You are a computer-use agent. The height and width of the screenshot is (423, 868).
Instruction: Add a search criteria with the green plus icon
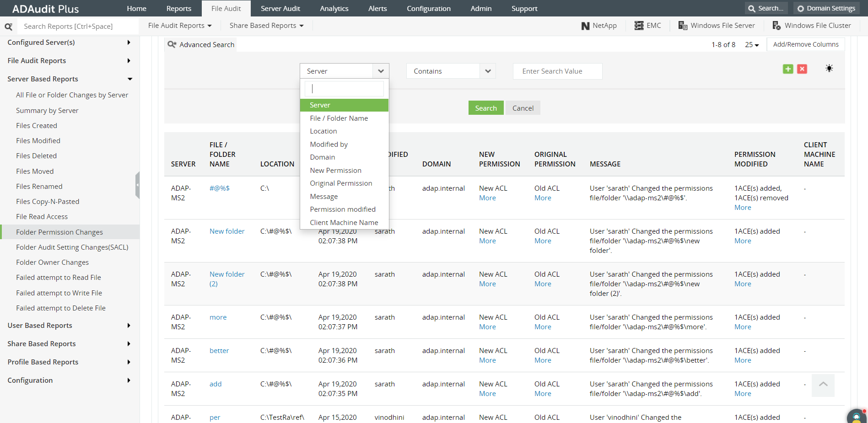tap(788, 69)
